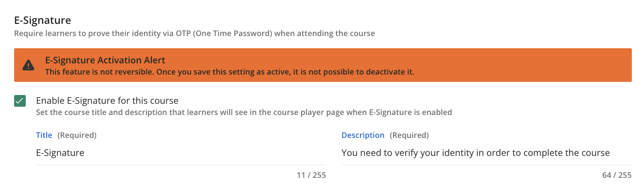Image resolution: width=644 pixels, height=191 pixels.
Task: Click into the Description input field
Action: click(x=486, y=153)
